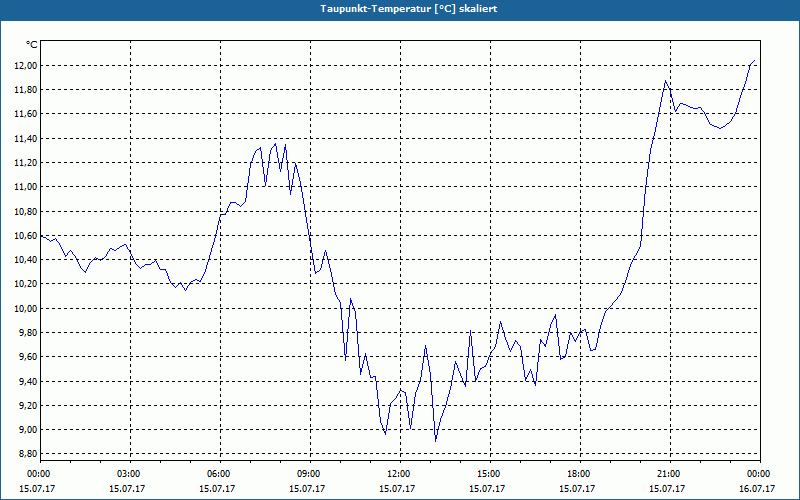The image size is (800, 500).
Task: Pick the 11,00 y-axis value
Action: [26, 187]
